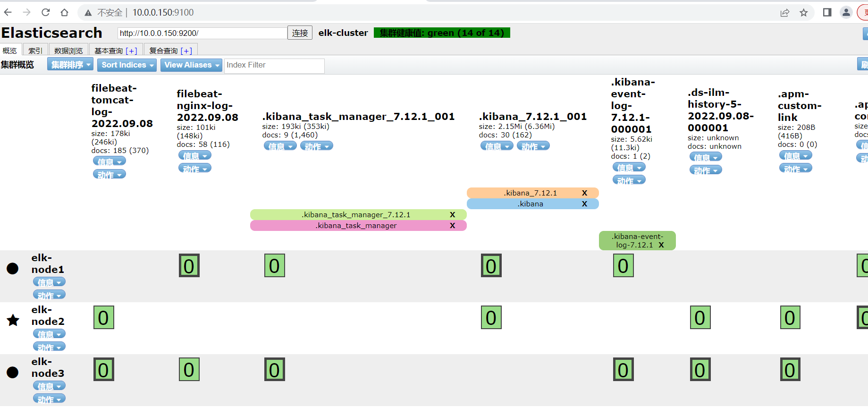Viewport: 868px width, 408px height.
Task: Click elk-node2 shard 0 of .ds-ilm-history
Action: 700,318
